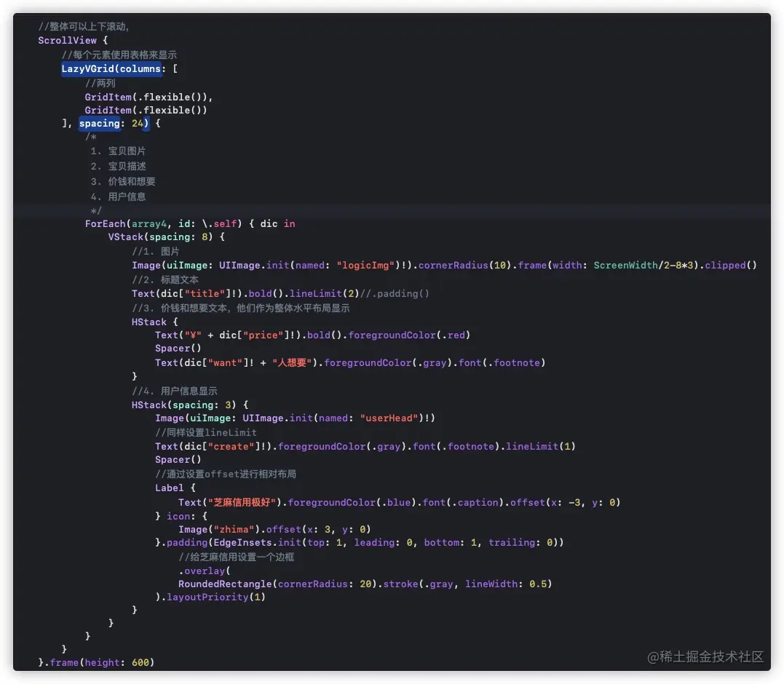Viewport: 784px width, 684px height.
Task: Click the "create" string key
Action: tap(231, 447)
